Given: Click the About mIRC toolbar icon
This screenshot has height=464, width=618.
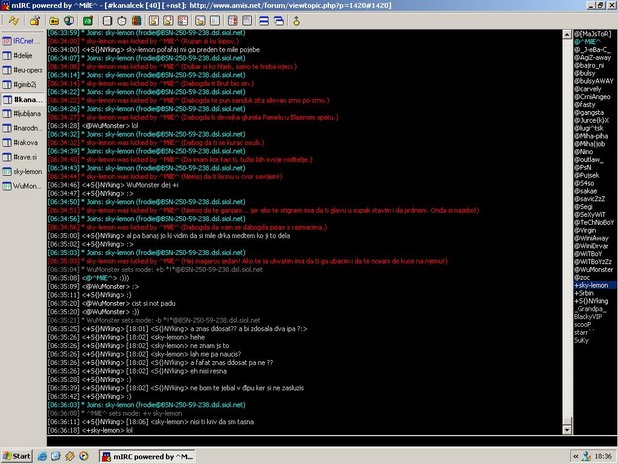Looking at the screenshot, I should coord(296,21).
